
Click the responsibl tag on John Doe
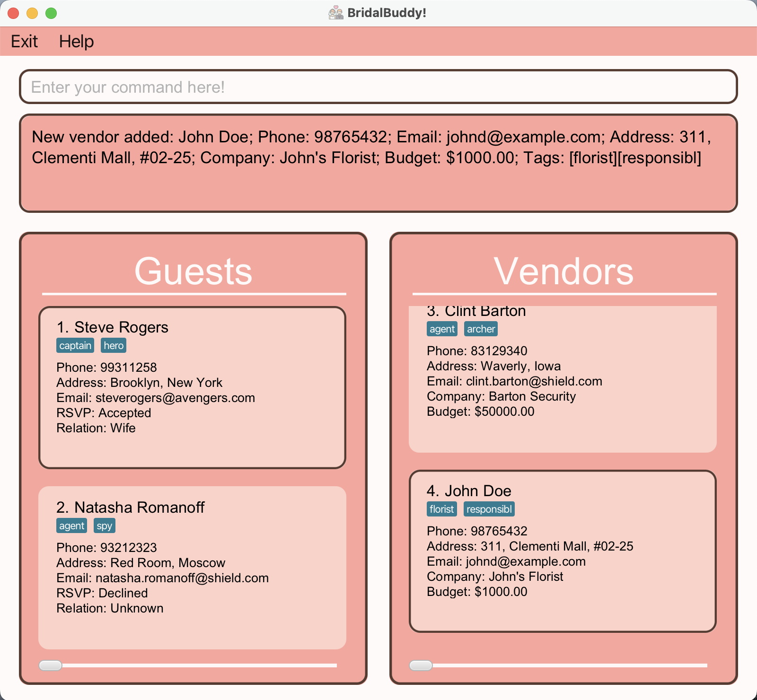click(x=489, y=509)
